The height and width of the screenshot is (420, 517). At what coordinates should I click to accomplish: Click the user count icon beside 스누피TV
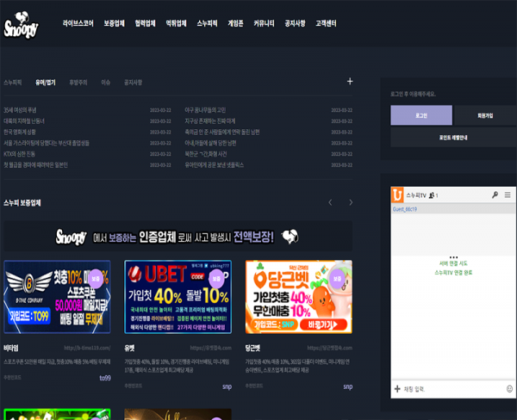pos(432,195)
